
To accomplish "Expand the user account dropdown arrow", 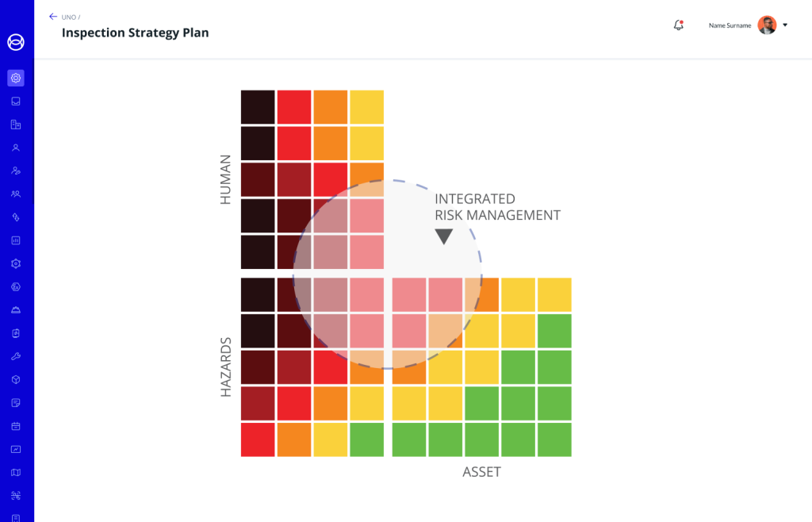I will [785, 25].
